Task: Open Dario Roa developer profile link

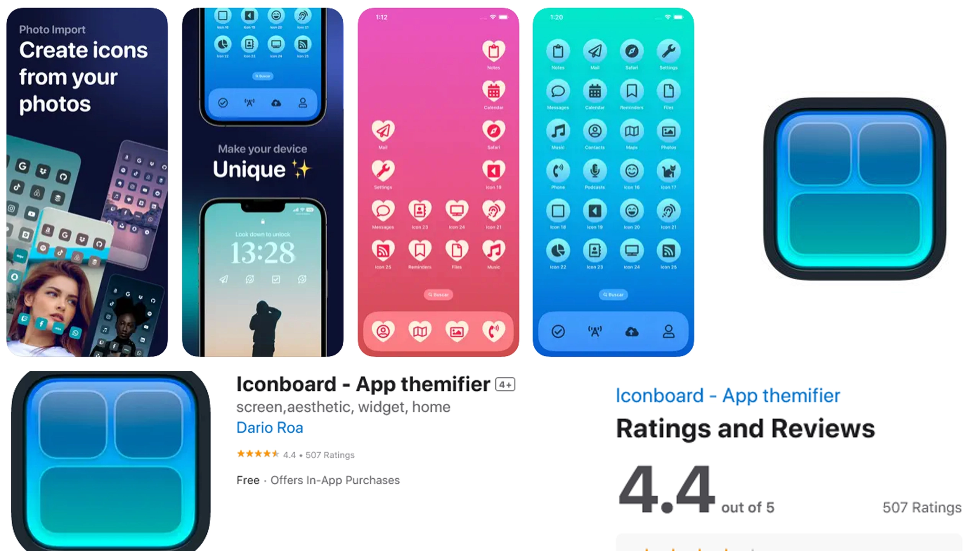Action: coord(269,427)
